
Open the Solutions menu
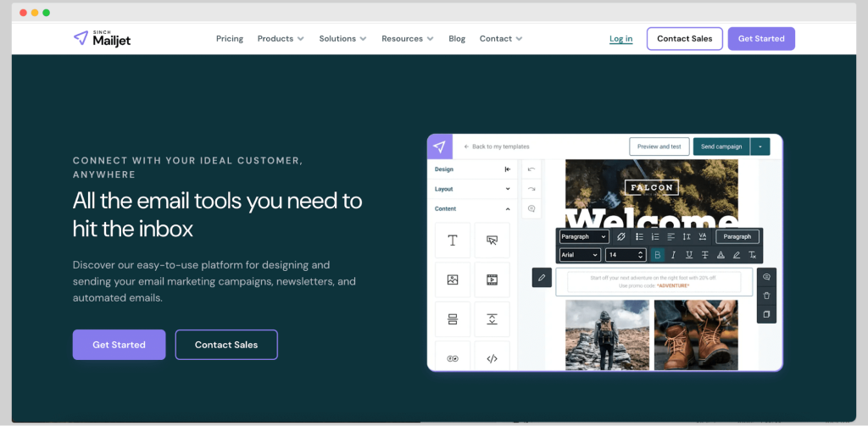pos(342,39)
